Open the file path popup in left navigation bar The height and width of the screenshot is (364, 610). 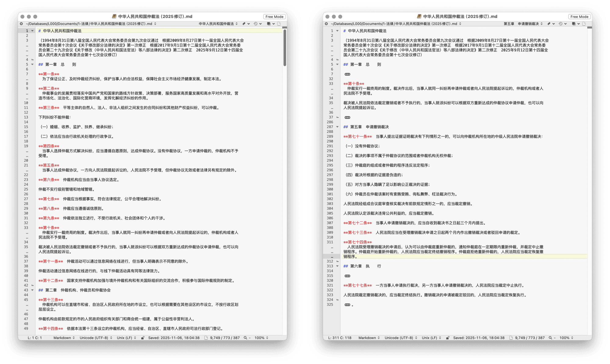(x=91, y=24)
